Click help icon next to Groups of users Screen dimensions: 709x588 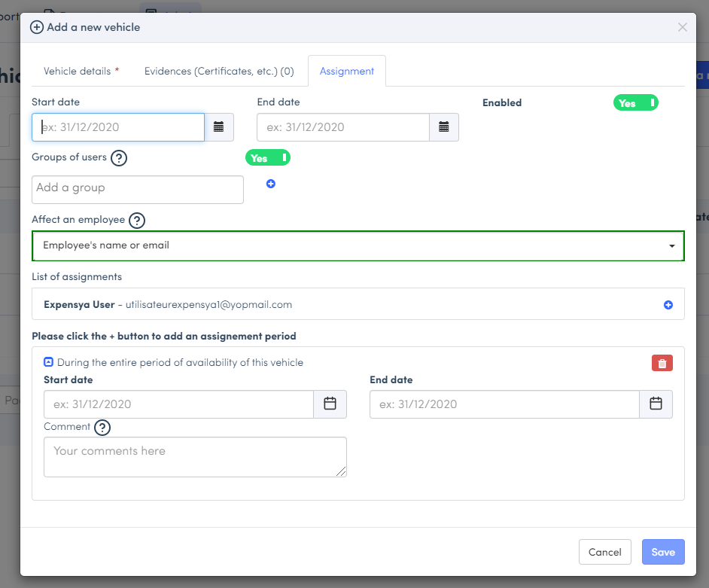pyautogui.click(x=119, y=158)
